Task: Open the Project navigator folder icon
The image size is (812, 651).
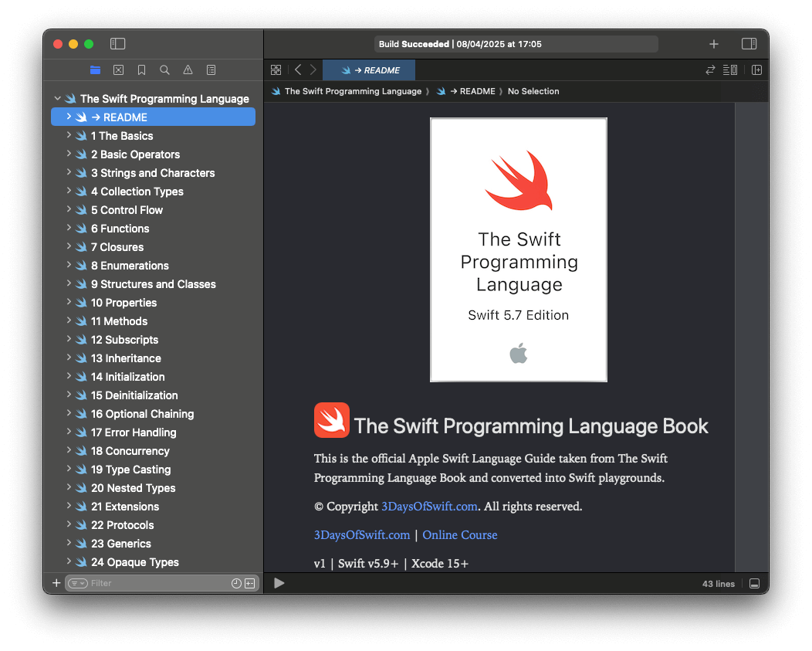Action: 95,70
